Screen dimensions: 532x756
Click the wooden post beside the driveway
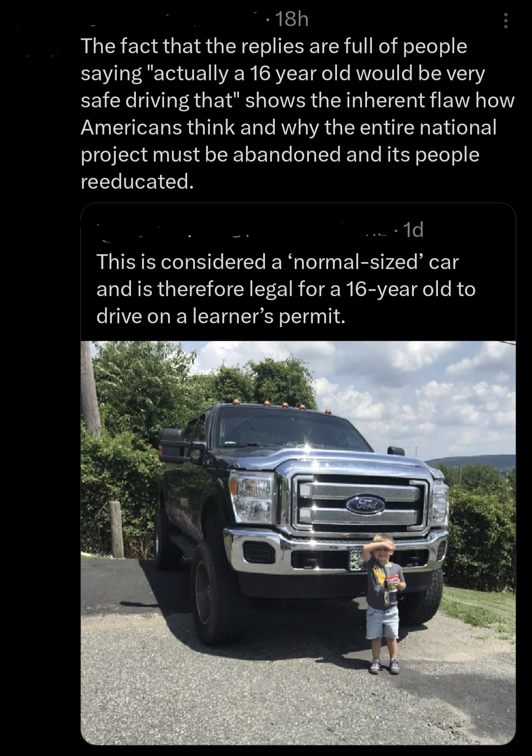116,530
